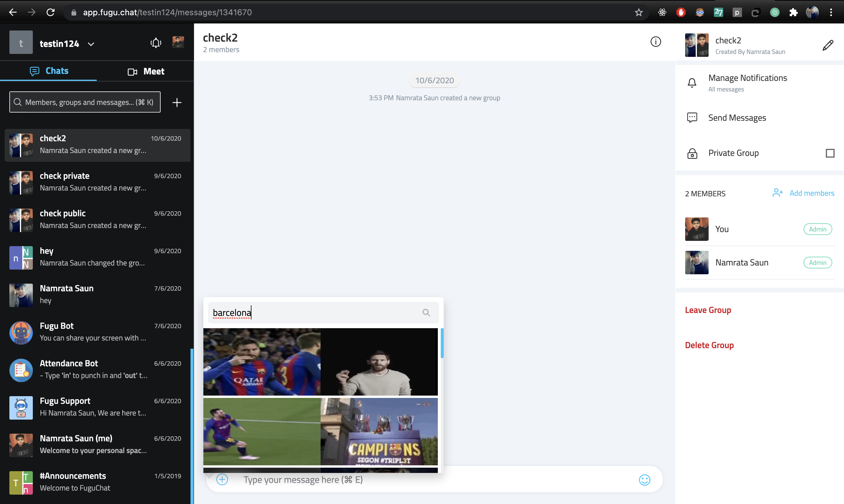844x504 pixels.
Task: Open the Chrome three-dot menu
Action: click(x=831, y=13)
